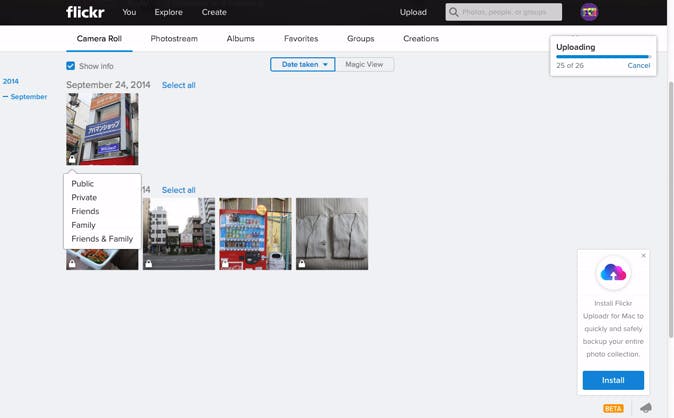
Task: Open the Date taken dropdown
Action: [x=303, y=65]
